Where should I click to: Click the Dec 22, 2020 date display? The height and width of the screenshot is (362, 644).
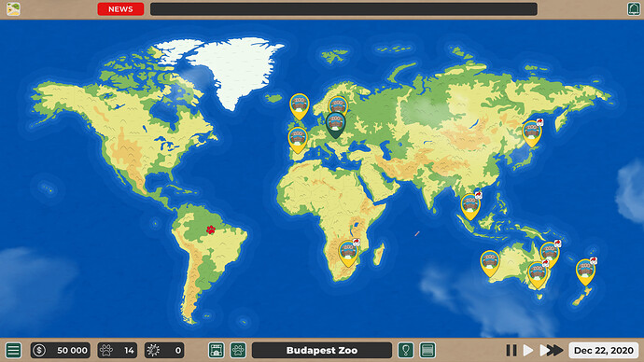(603, 351)
